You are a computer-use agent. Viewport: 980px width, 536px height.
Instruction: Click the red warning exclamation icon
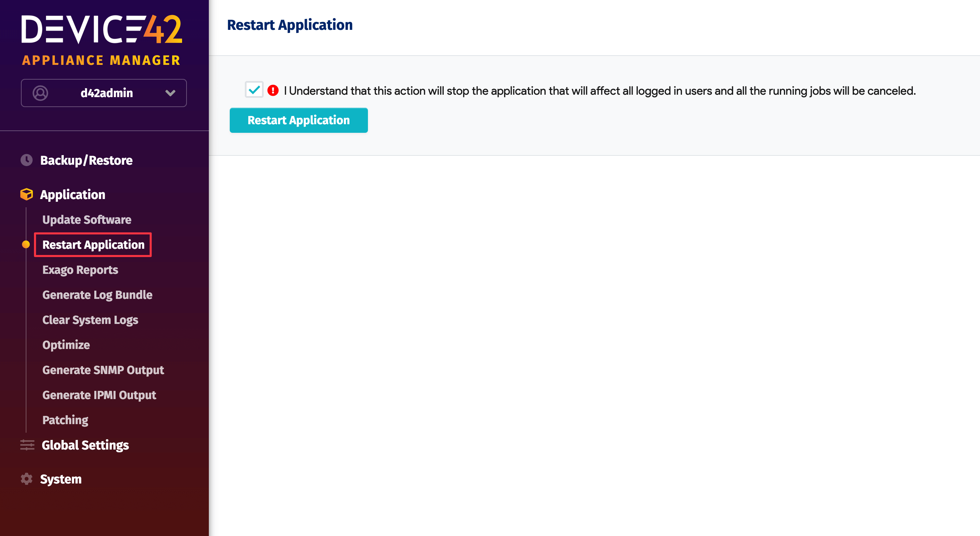click(x=273, y=91)
